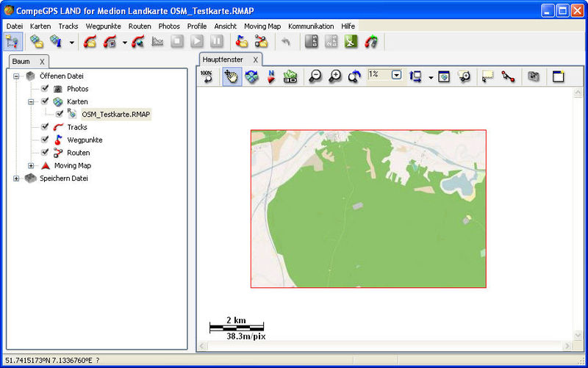Click the zoom in magnifier icon
588x368 pixels.
pos(335,76)
